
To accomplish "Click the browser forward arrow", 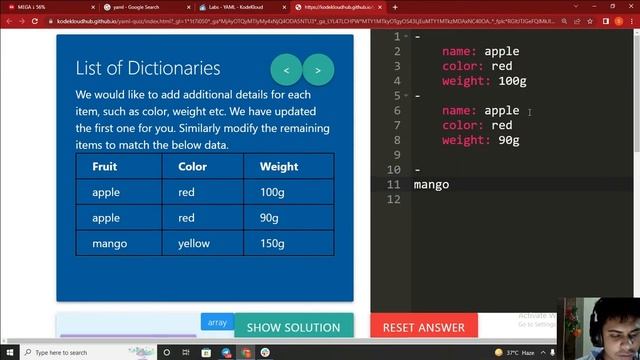I will pyautogui.click(x=22, y=21).
